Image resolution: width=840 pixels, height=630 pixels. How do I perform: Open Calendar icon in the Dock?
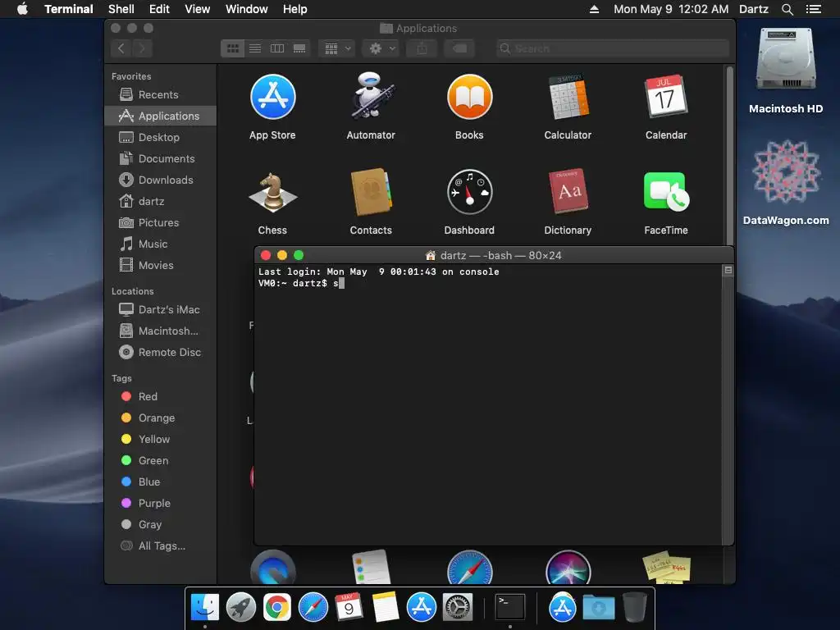[349, 608]
